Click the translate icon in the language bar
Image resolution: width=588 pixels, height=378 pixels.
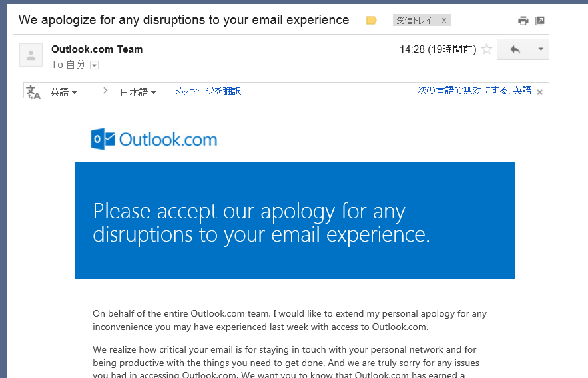(33, 92)
